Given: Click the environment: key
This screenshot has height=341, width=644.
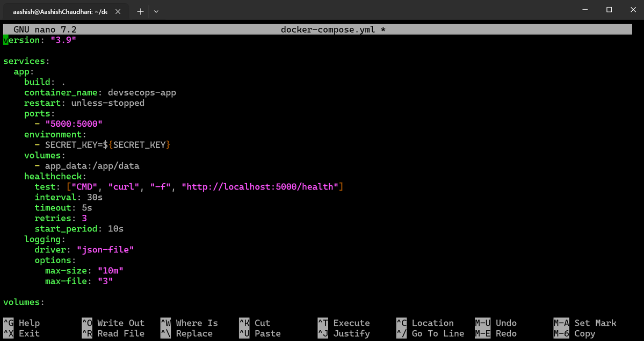Looking at the screenshot, I should (55, 134).
